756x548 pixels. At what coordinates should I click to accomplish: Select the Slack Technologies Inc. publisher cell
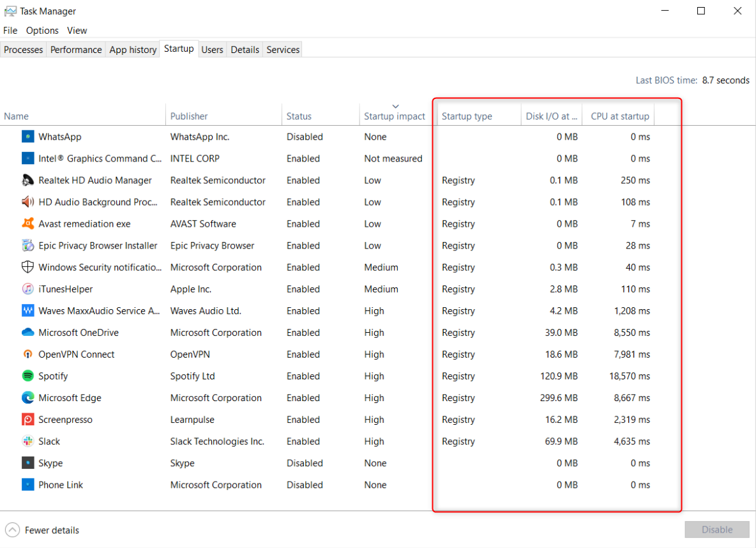point(217,441)
